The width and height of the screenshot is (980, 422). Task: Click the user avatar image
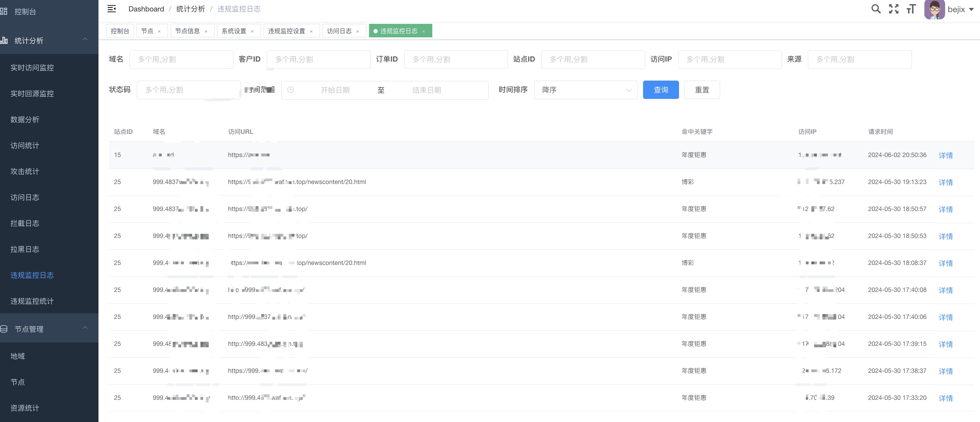934,10
